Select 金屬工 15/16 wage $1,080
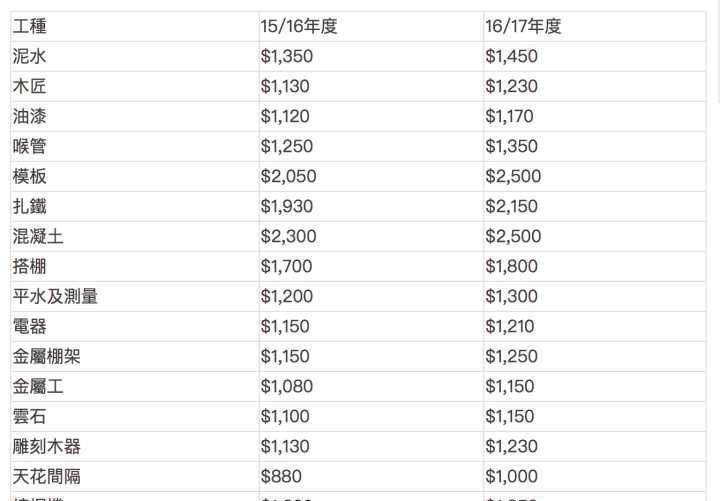Image resolution: width=720 pixels, height=501 pixels. [286, 387]
